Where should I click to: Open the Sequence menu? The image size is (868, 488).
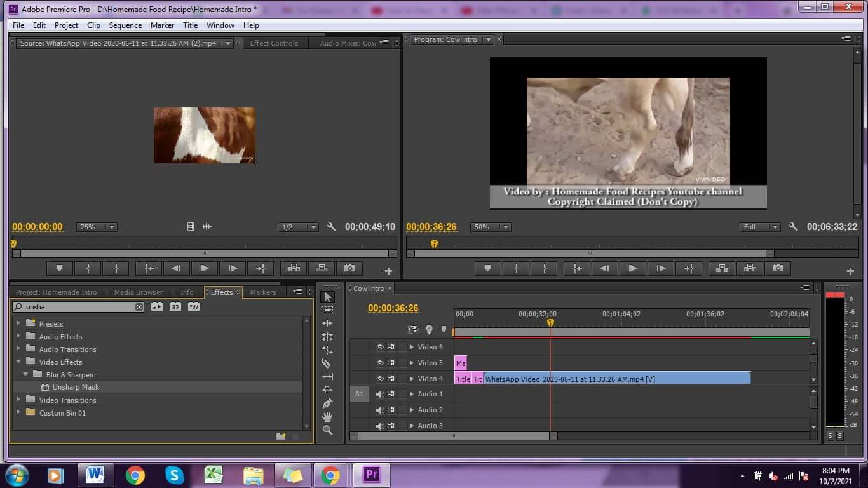(x=125, y=25)
